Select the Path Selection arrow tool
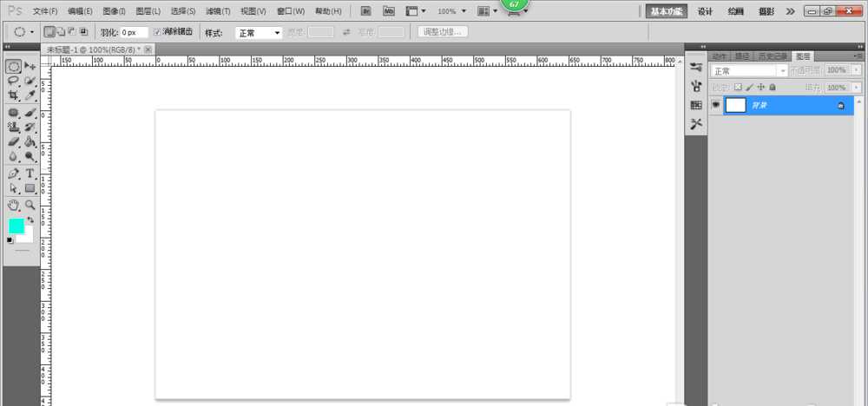Image resolution: width=868 pixels, height=406 pixels. click(14, 188)
